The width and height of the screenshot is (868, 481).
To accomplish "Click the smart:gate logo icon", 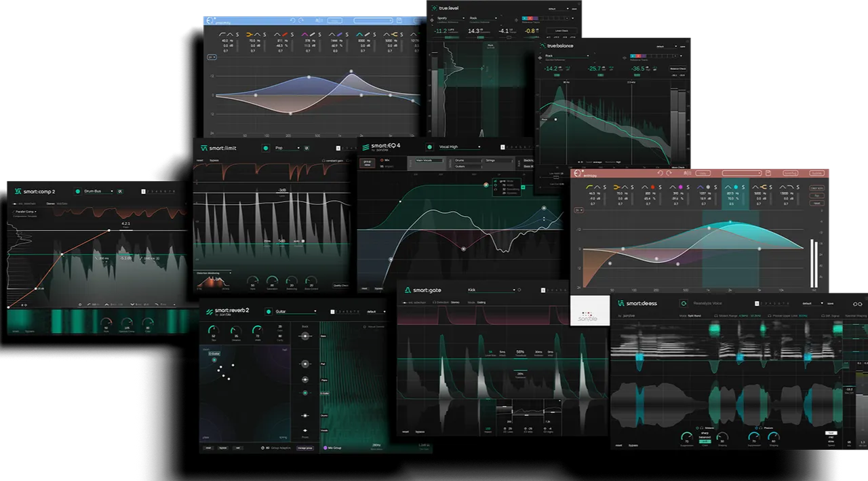I will [x=408, y=290].
